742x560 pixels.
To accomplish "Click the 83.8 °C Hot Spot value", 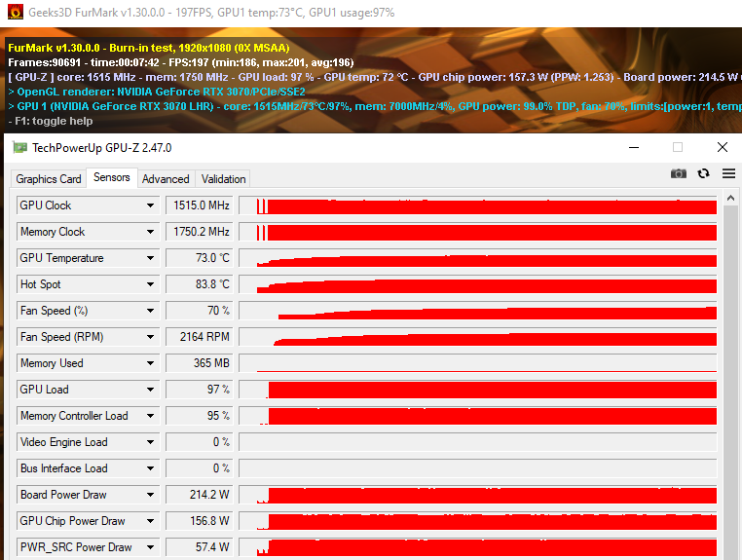I will click(x=200, y=284).
